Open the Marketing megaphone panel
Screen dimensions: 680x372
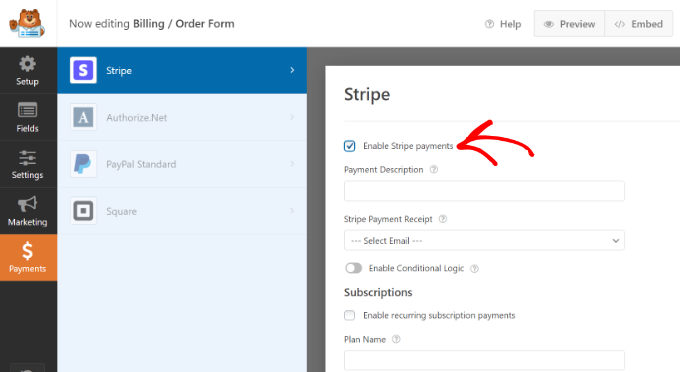27,211
